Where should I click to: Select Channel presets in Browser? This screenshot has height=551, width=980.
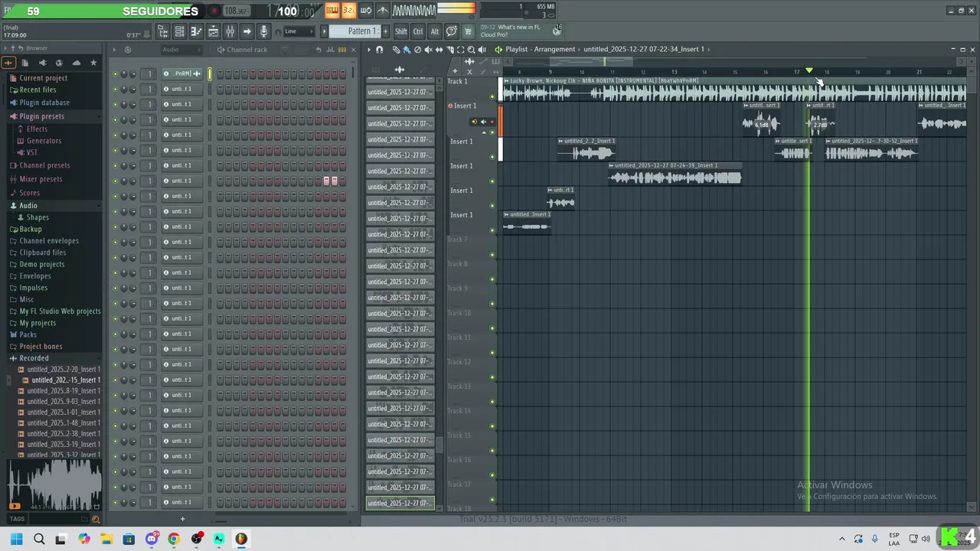[x=44, y=165]
